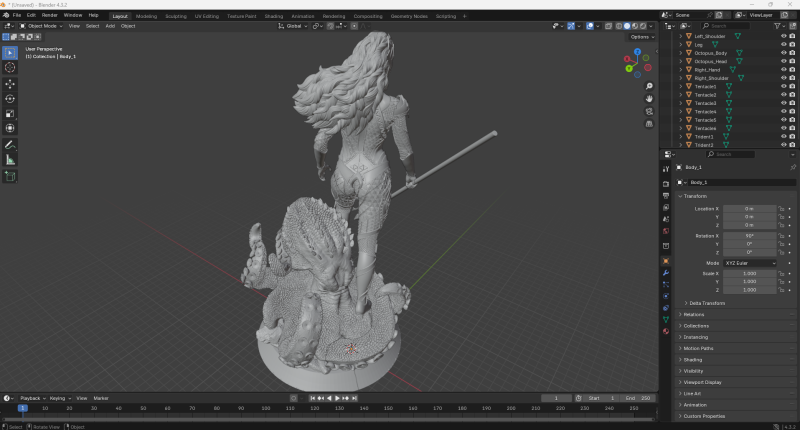Click the Cursor tool icon
800x430 pixels.
(10, 67)
